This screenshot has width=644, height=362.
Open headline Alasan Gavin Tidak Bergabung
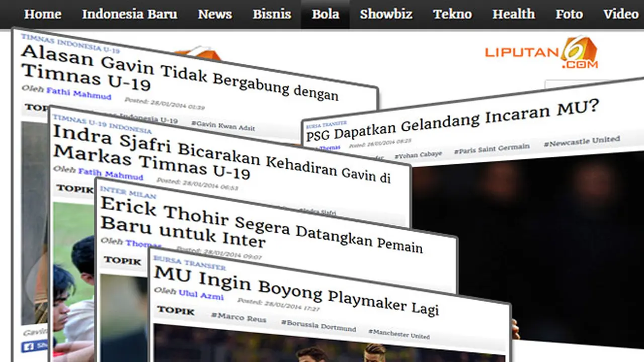click(x=180, y=74)
